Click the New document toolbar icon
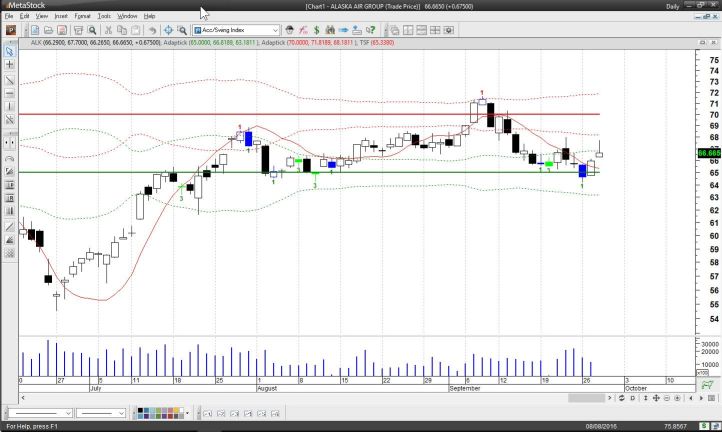 click(x=35, y=30)
